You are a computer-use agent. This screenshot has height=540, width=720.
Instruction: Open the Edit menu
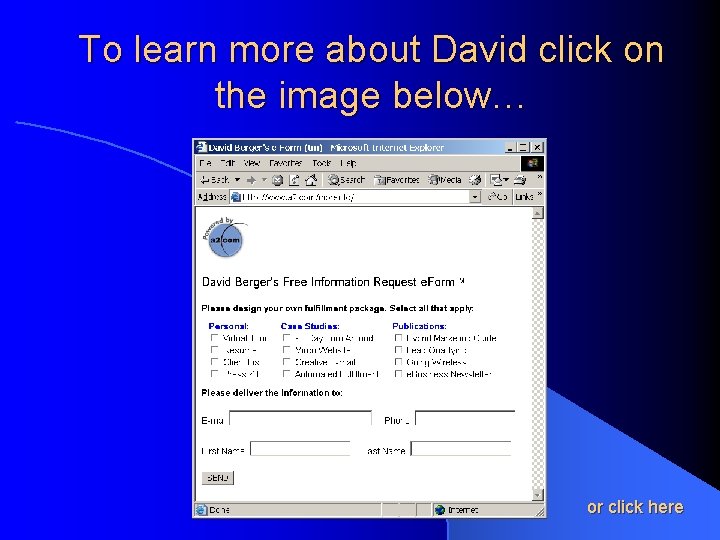227,163
